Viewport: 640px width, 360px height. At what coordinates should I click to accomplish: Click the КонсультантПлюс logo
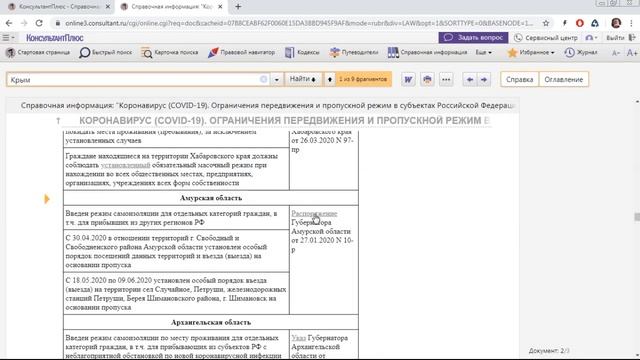point(55,38)
